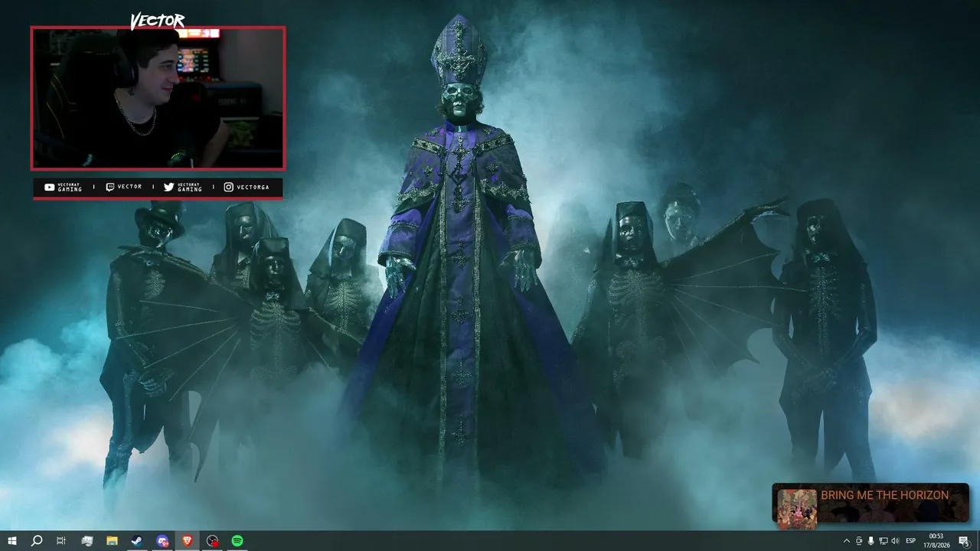Open network status tray icon
Screen dimensions: 980x551
point(883,541)
